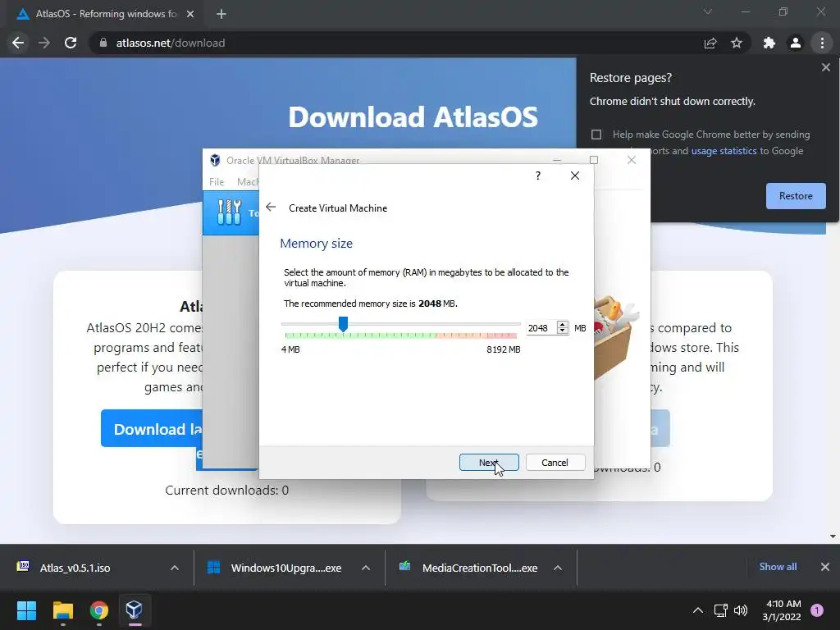
Task: Decrease memory with the spinner down arrow
Action: tap(563, 331)
